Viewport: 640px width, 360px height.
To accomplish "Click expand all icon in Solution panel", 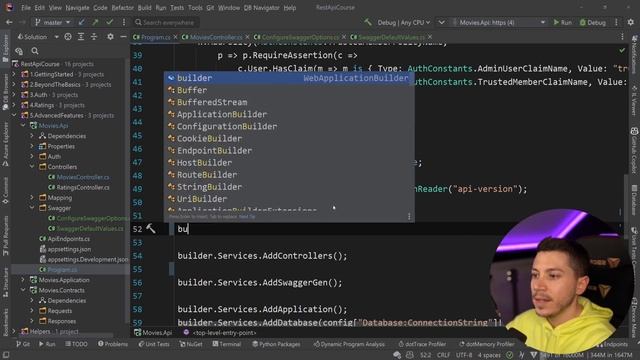I will tap(81, 37).
